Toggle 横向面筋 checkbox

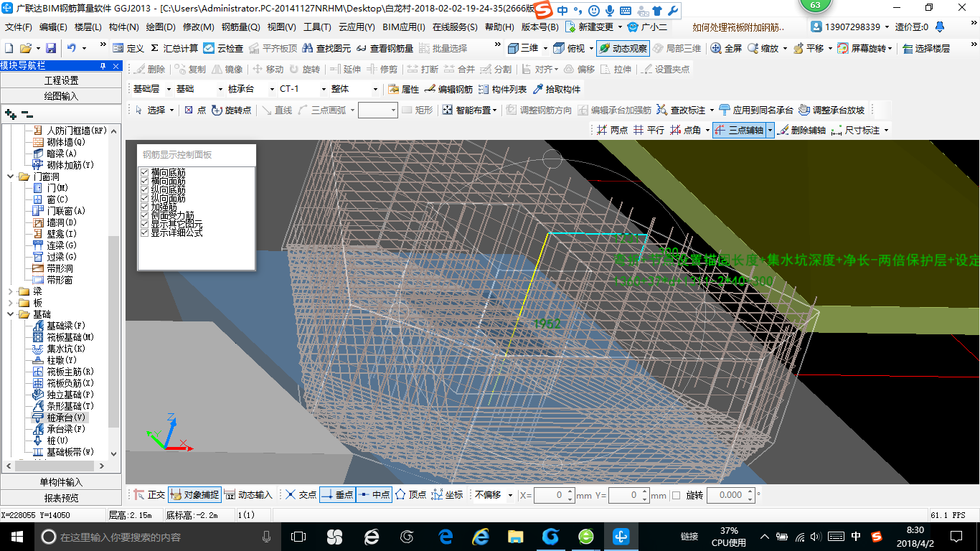[x=144, y=181]
